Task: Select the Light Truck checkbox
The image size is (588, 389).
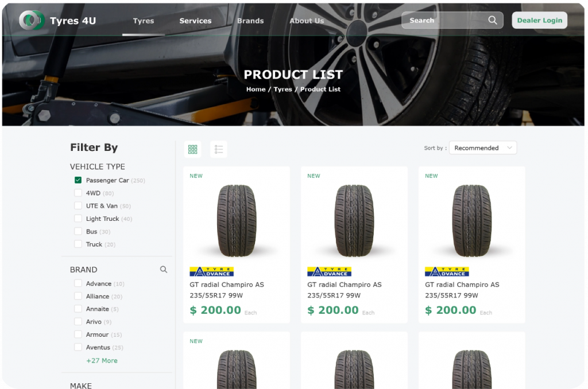Action: 78,219
